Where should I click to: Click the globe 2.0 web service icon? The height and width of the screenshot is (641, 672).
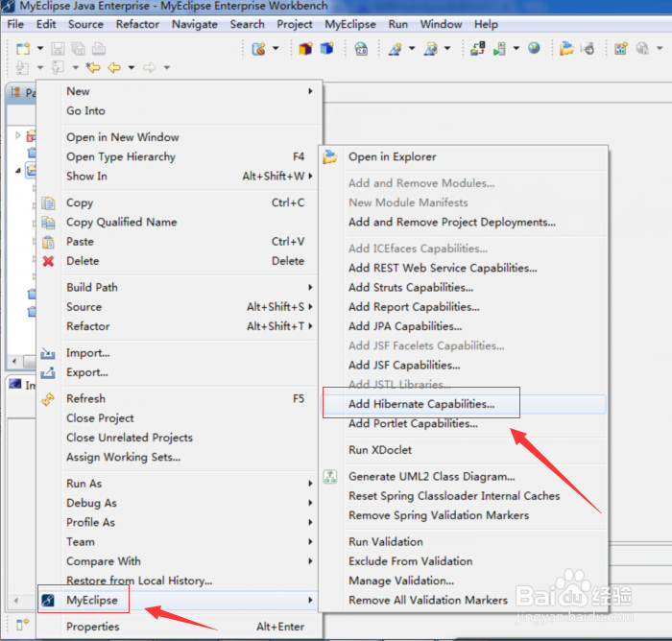(x=361, y=49)
